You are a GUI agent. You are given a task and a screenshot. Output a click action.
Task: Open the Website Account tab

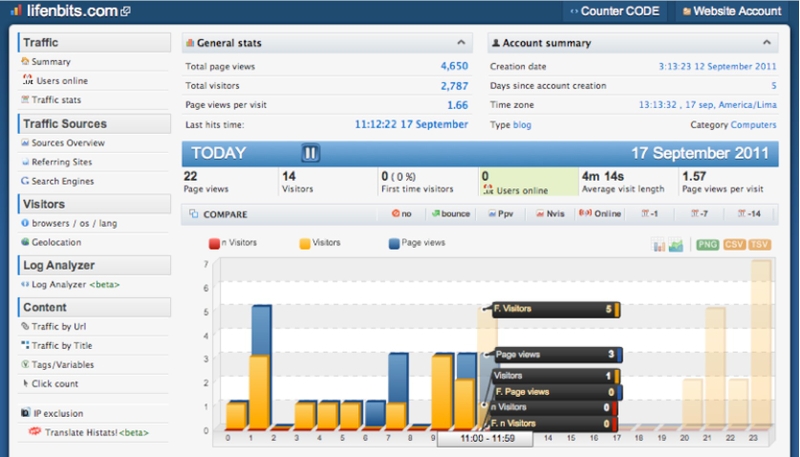(732, 11)
